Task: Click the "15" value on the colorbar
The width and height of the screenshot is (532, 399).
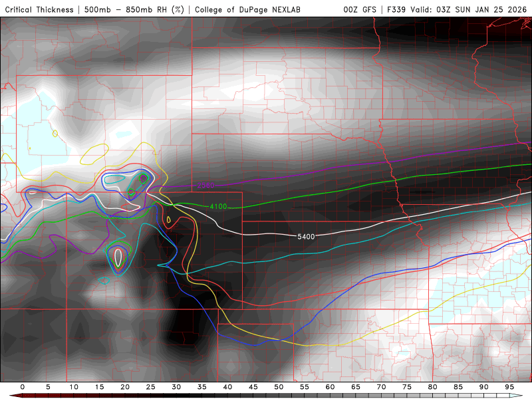Action: tap(99, 387)
